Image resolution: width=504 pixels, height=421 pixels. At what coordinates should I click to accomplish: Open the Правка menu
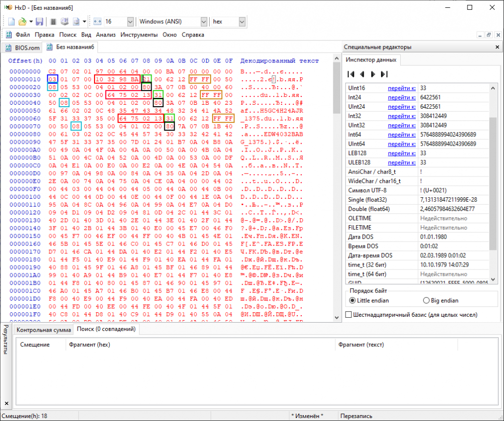click(44, 35)
